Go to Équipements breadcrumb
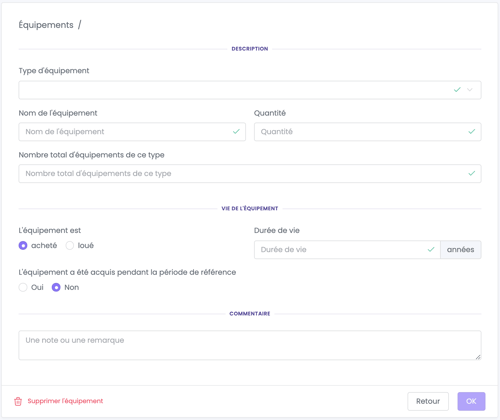The width and height of the screenshot is (500, 420). pos(46,25)
